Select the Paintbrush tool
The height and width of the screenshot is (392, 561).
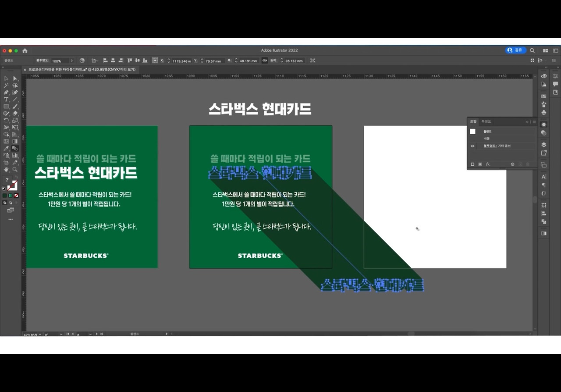click(15, 107)
